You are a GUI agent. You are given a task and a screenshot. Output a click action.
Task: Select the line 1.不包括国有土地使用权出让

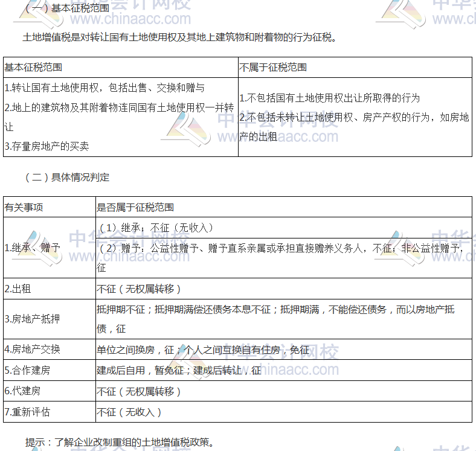pos(329,98)
